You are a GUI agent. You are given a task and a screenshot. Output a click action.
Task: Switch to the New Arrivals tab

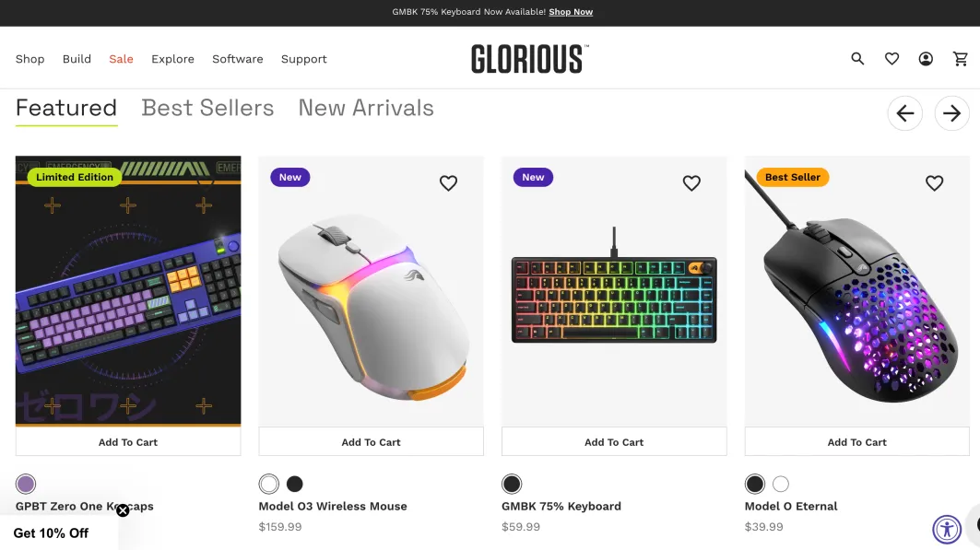(x=366, y=108)
